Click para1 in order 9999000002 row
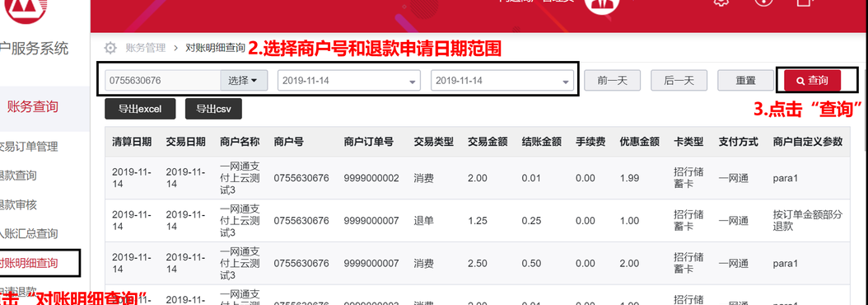Viewport: 868px width, 305px height. (785, 178)
